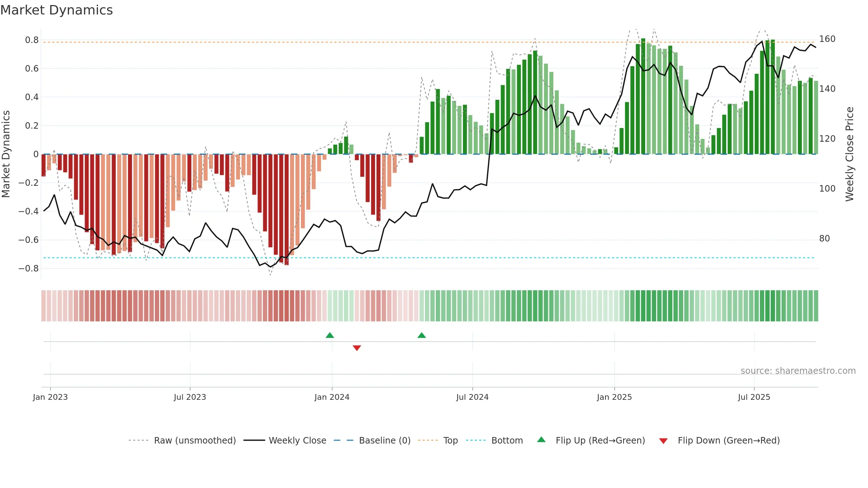Click the −0.2 left axis tick label
868x488 pixels.
[x=29, y=183]
